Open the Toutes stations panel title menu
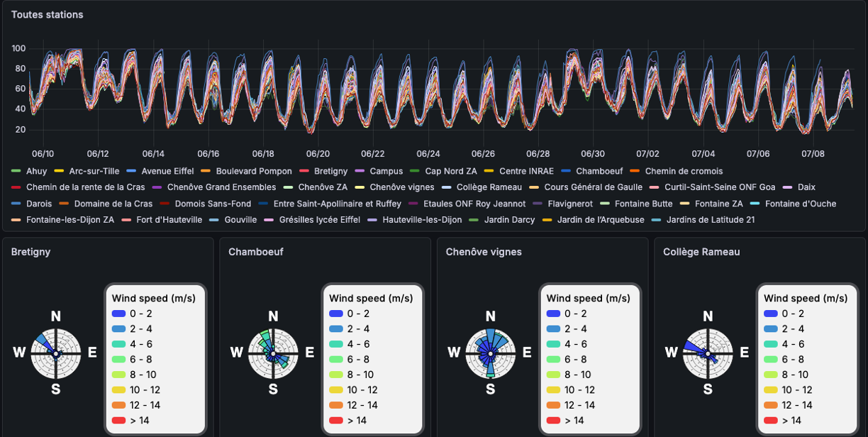 click(47, 14)
